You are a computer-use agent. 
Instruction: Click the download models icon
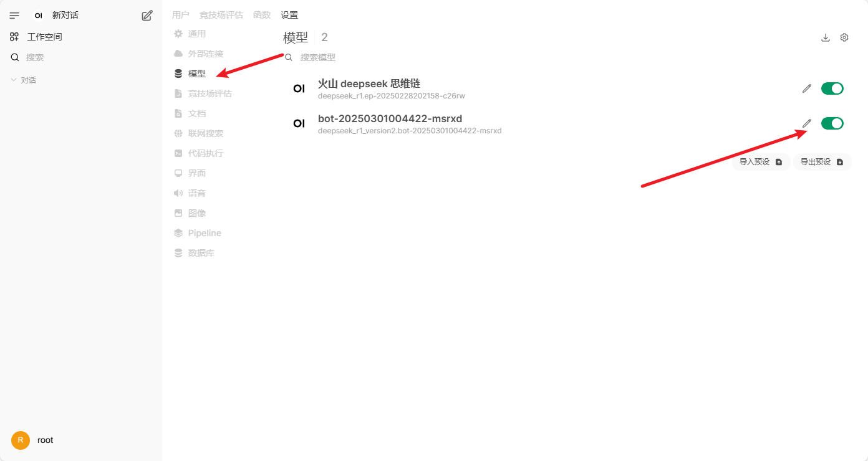coord(826,37)
